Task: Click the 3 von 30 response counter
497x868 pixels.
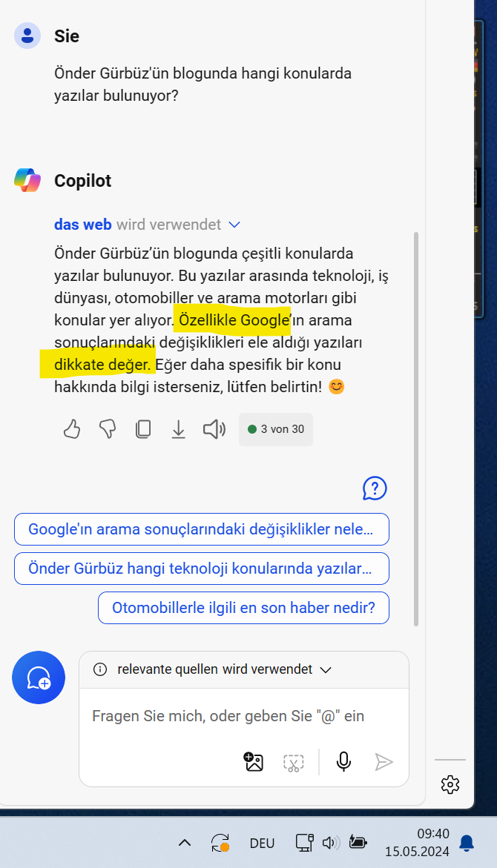Action: pos(276,429)
